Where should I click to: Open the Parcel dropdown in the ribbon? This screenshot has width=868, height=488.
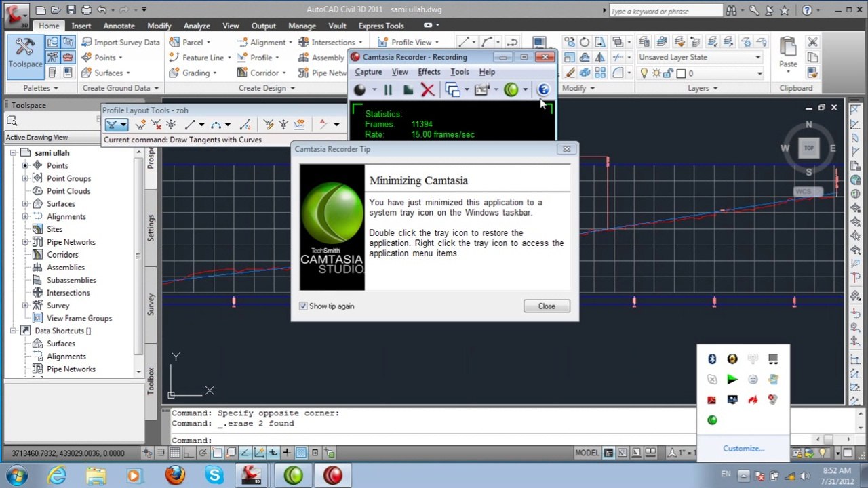coord(207,42)
